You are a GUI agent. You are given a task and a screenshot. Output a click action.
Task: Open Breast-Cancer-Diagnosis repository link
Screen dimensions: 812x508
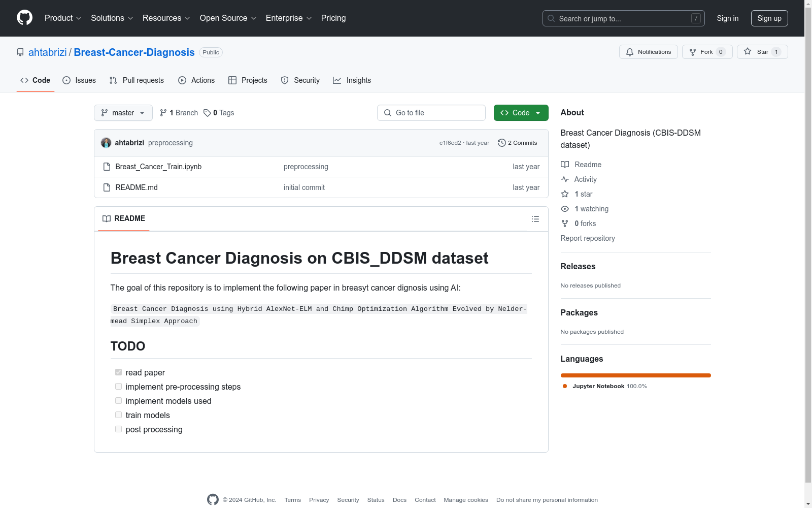coord(134,52)
